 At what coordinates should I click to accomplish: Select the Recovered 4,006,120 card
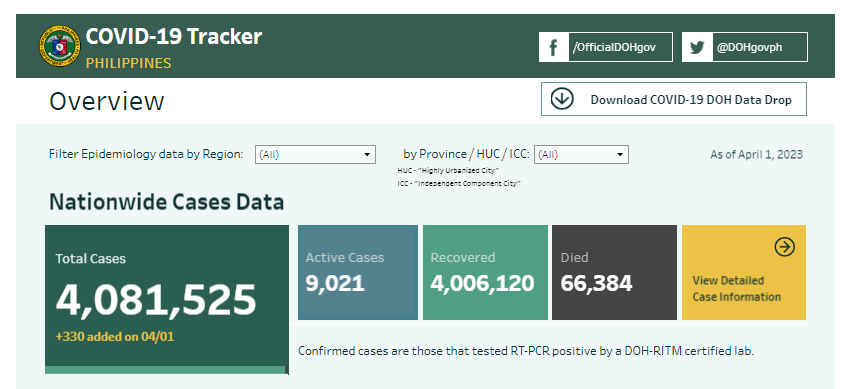click(x=485, y=272)
